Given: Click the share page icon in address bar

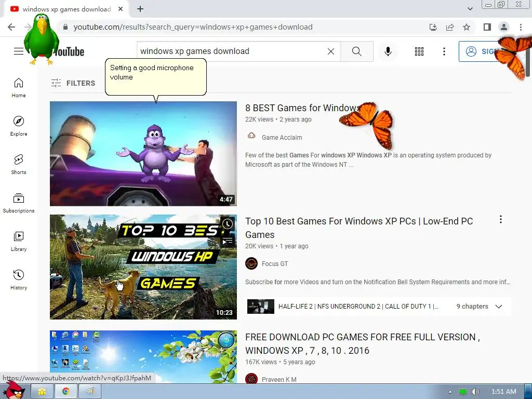Looking at the screenshot, I should [450, 27].
